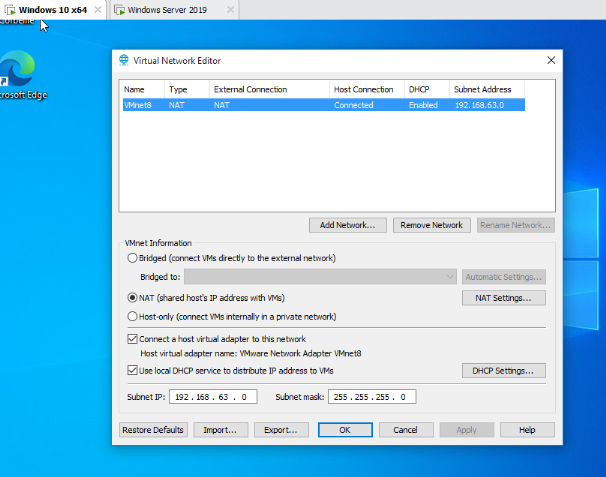
Task: Open DHCP Settings
Action: [x=503, y=371]
